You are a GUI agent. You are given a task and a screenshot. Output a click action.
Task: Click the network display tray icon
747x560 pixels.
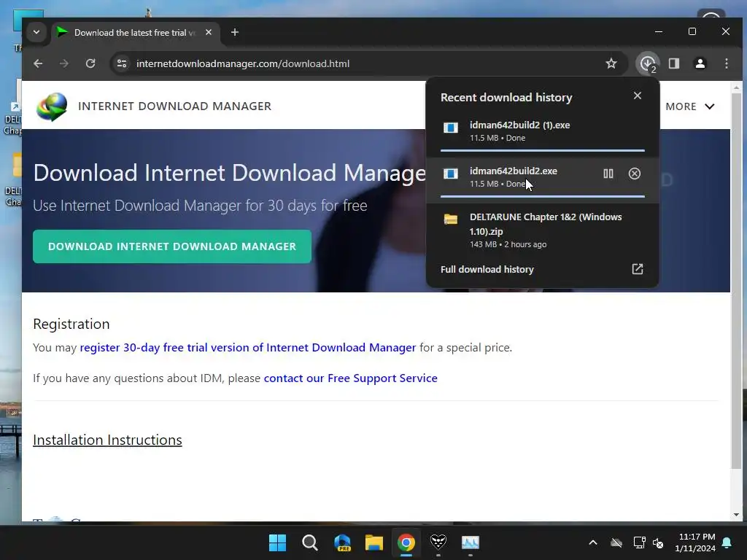(x=639, y=542)
